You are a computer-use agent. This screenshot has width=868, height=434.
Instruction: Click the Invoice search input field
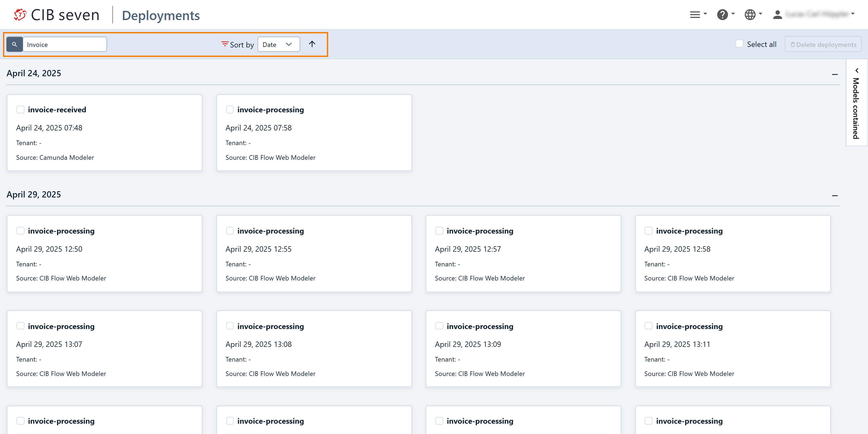64,44
